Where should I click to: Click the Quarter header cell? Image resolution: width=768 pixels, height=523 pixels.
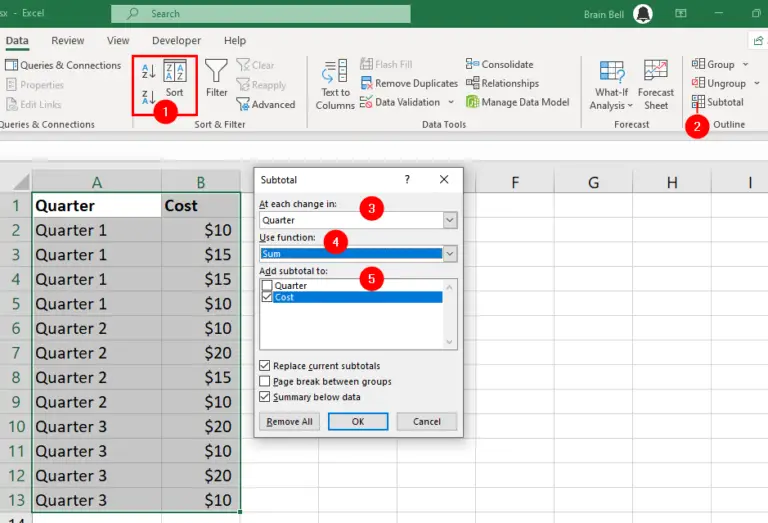coord(96,205)
